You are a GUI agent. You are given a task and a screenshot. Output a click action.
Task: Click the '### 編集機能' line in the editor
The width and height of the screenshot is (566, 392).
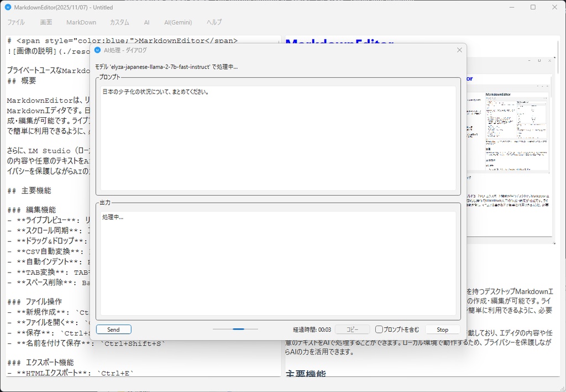(x=32, y=210)
